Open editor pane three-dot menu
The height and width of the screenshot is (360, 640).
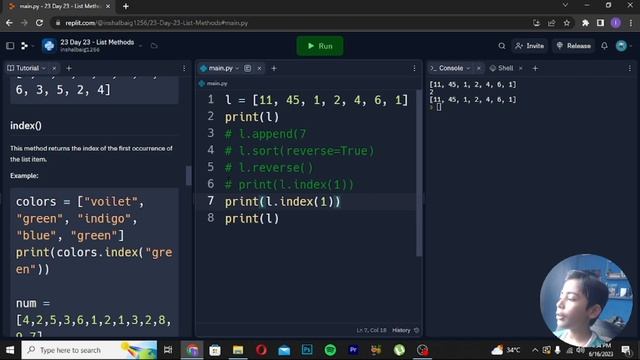pyautogui.click(x=414, y=68)
